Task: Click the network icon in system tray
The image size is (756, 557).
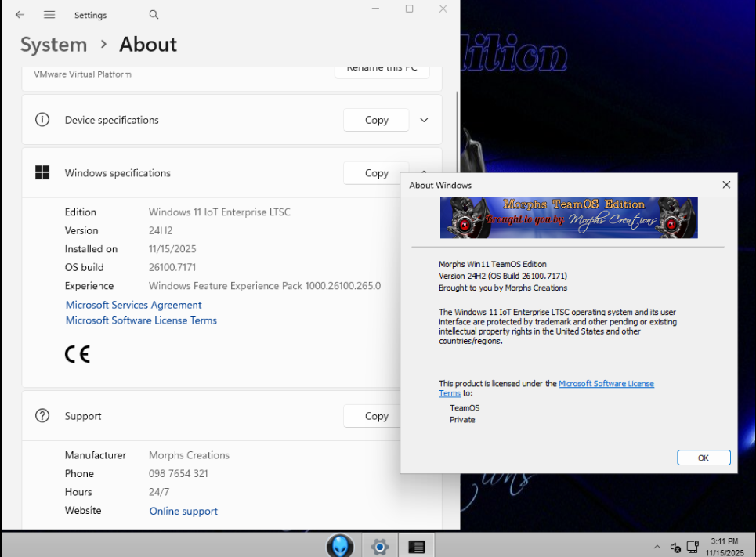Action: click(x=693, y=547)
